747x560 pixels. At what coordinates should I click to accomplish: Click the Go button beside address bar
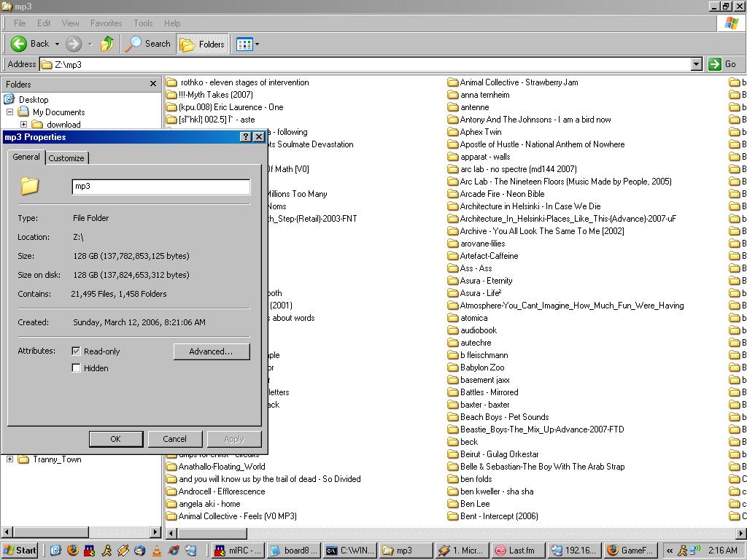point(723,64)
